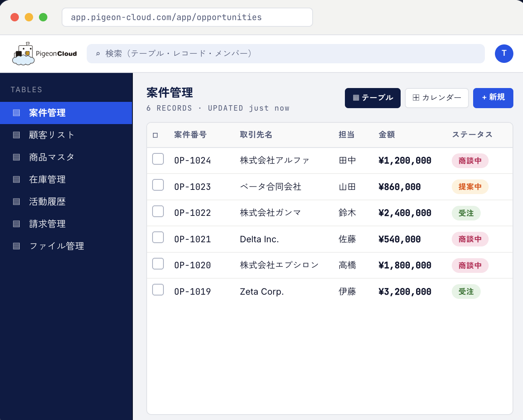The width and height of the screenshot is (523, 420).
Task: Open 案件管理 in the sidebar
Action: (x=66, y=113)
